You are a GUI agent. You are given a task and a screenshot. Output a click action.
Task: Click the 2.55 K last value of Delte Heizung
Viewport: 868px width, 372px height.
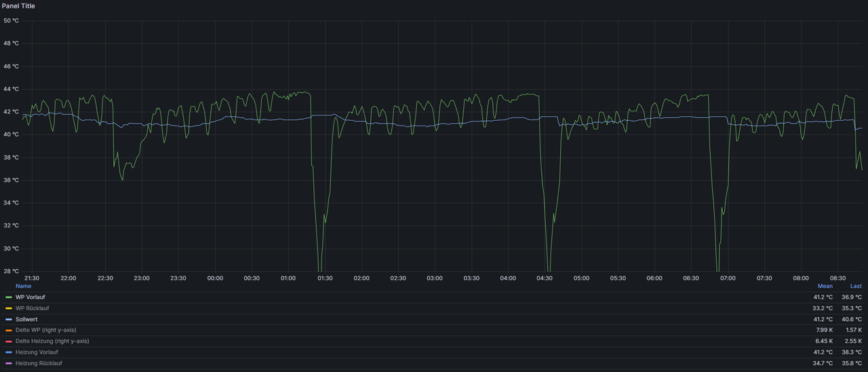[854, 341]
